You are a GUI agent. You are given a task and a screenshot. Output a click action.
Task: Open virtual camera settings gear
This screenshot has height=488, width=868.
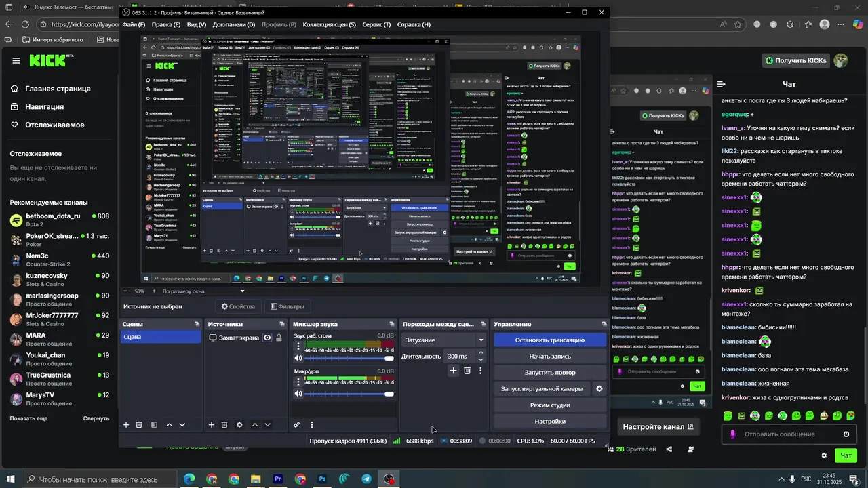599,389
